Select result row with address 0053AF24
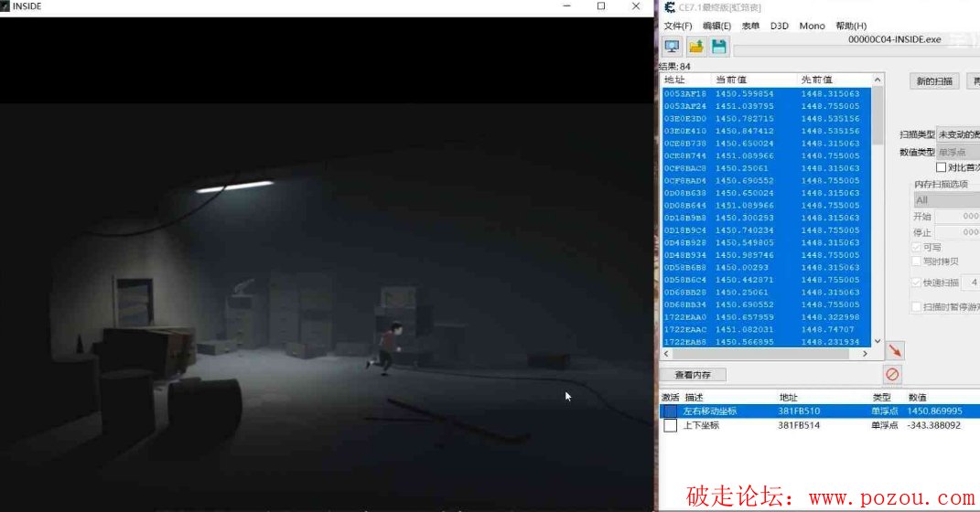The height and width of the screenshot is (512, 980). (766, 106)
